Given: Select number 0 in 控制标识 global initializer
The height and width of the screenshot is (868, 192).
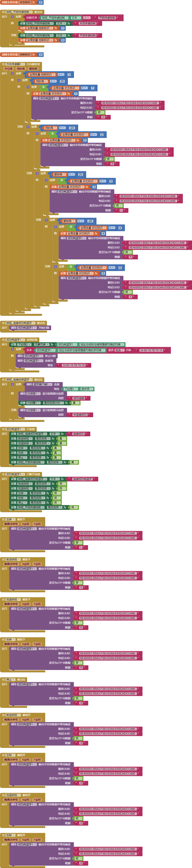Looking at the screenshot, I should click(x=41, y=55).
